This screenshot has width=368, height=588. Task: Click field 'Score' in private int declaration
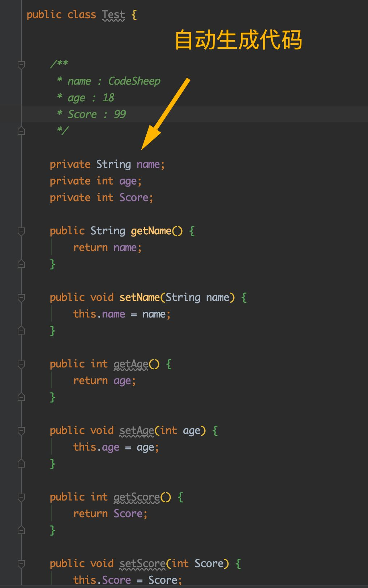pyautogui.click(x=134, y=197)
